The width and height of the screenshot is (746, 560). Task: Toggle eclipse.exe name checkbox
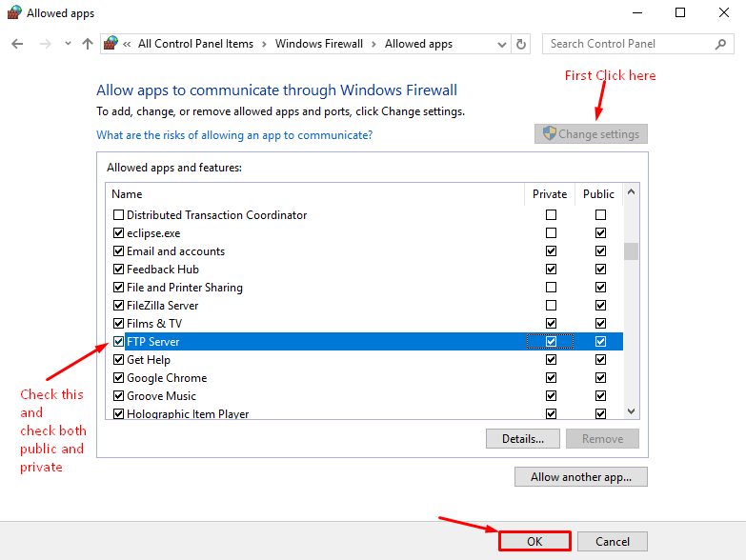tap(118, 233)
